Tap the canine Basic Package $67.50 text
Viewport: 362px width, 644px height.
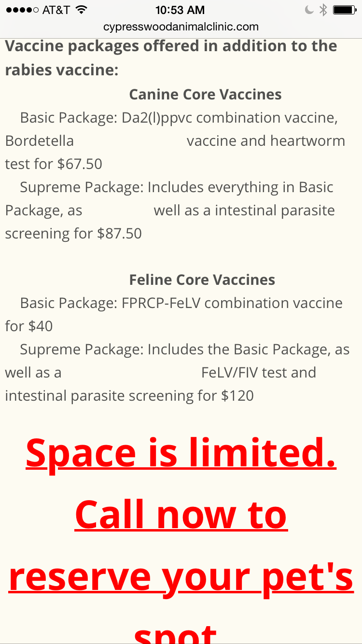point(175,140)
